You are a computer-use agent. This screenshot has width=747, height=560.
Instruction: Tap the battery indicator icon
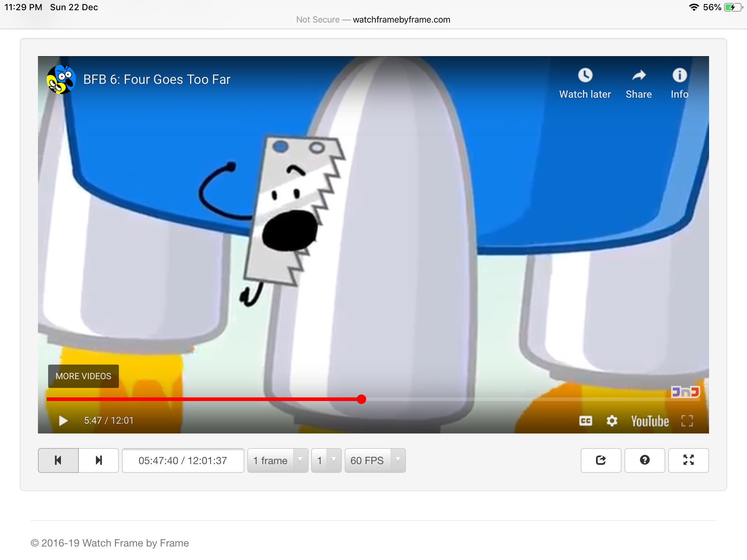733,7
